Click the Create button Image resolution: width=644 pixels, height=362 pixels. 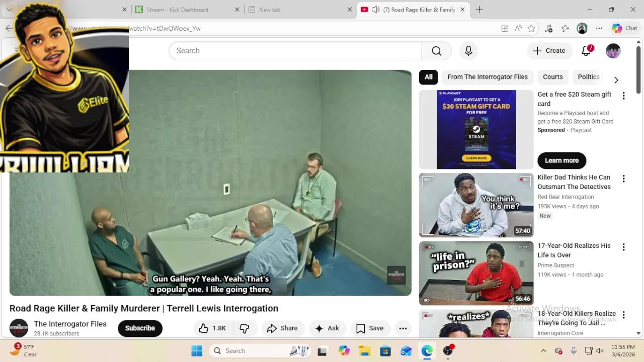click(x=549, y=51)
